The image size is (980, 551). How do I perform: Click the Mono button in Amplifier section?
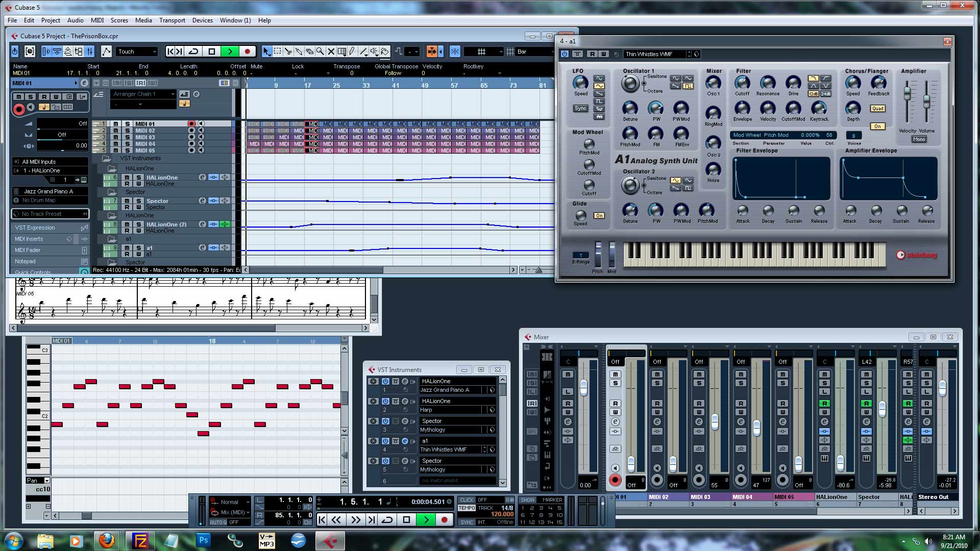[919, 139]
